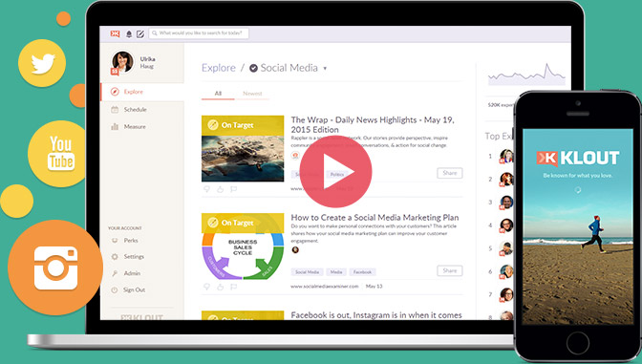Click Sign Out in the sidebar

[x=135, y=289]
